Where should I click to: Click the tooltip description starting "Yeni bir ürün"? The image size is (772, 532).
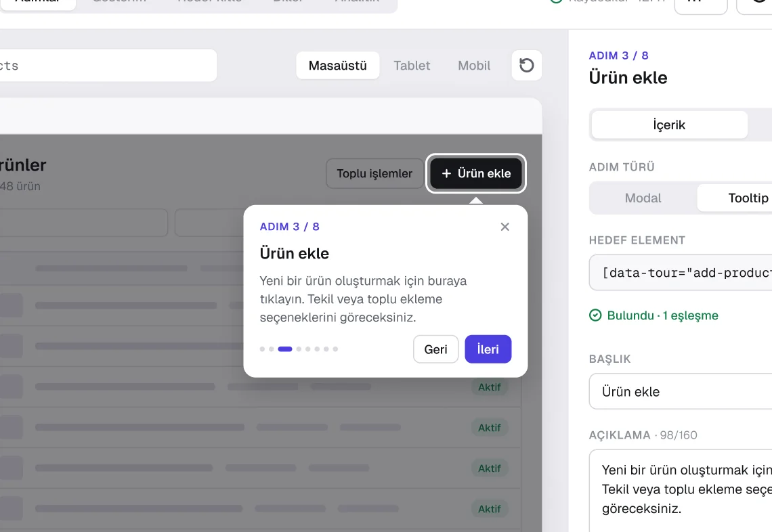pos(364,299)
